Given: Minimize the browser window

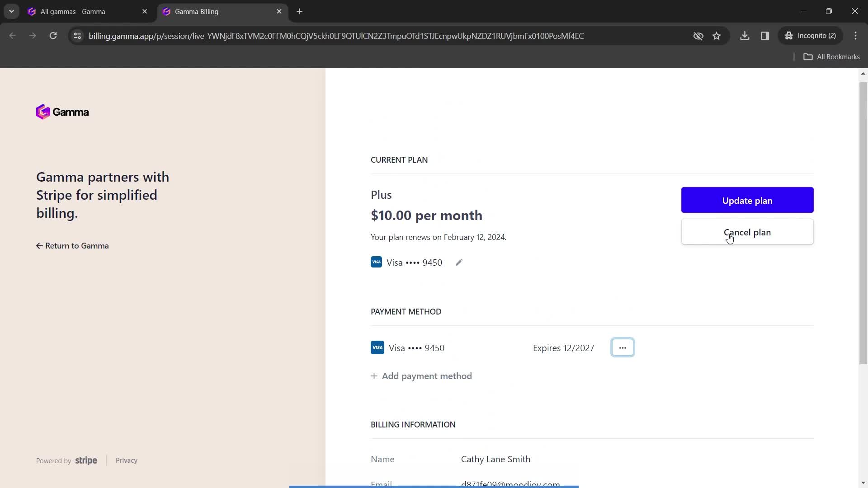Looking at the screenshot, I should click(803, 11).
